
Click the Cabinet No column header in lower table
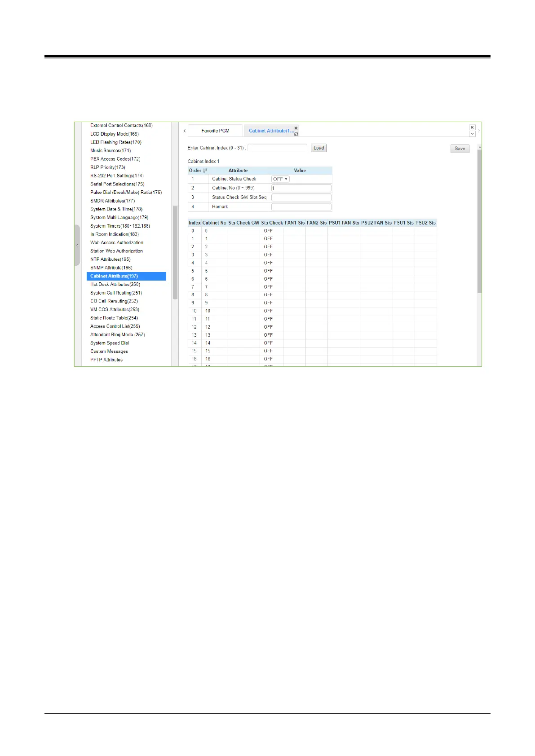pyautogui.click(x=214, y=223)
